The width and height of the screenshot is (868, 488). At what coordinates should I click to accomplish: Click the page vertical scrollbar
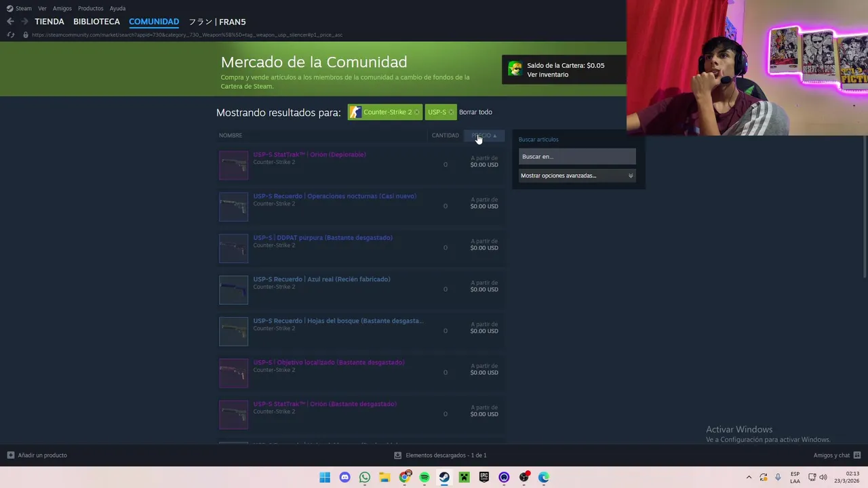click(865, 207)
